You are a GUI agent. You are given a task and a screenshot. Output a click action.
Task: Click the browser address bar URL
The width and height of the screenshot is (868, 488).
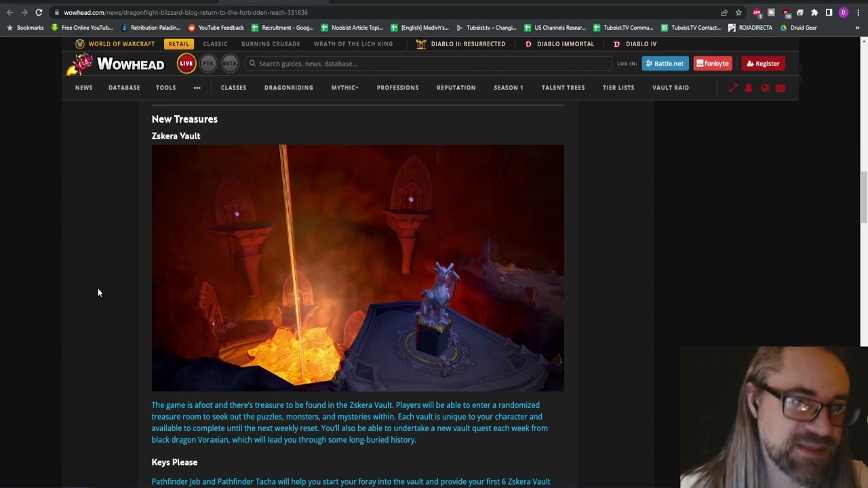tap(186, 12)
